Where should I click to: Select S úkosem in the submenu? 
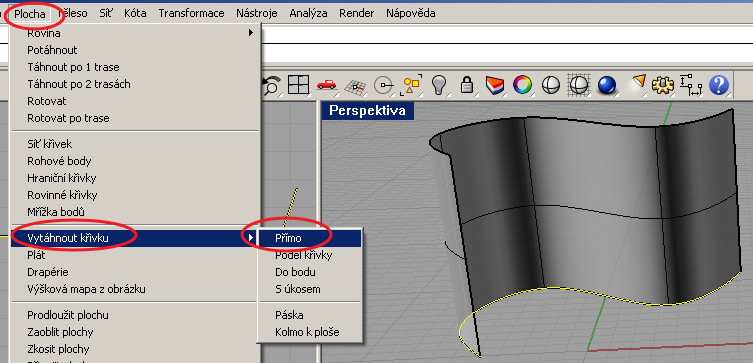click(310, 290)
